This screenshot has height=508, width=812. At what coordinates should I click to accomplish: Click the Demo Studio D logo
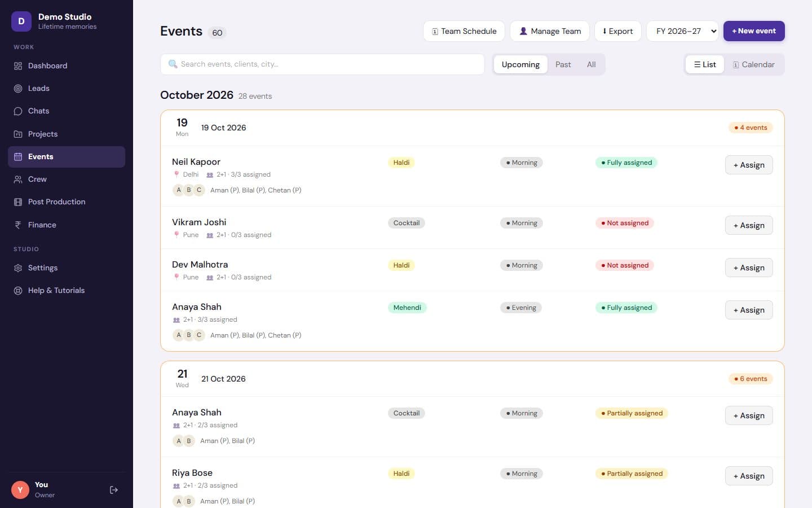click(21, 21)
